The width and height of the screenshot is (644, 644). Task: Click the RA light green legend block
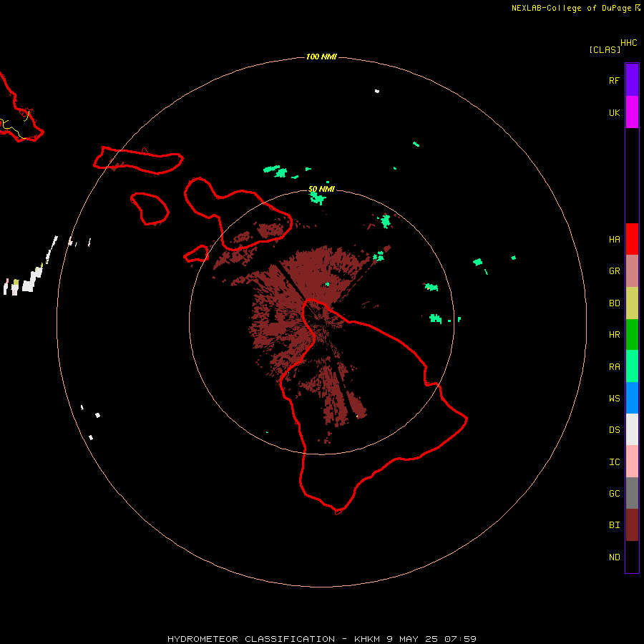(632, 366)
